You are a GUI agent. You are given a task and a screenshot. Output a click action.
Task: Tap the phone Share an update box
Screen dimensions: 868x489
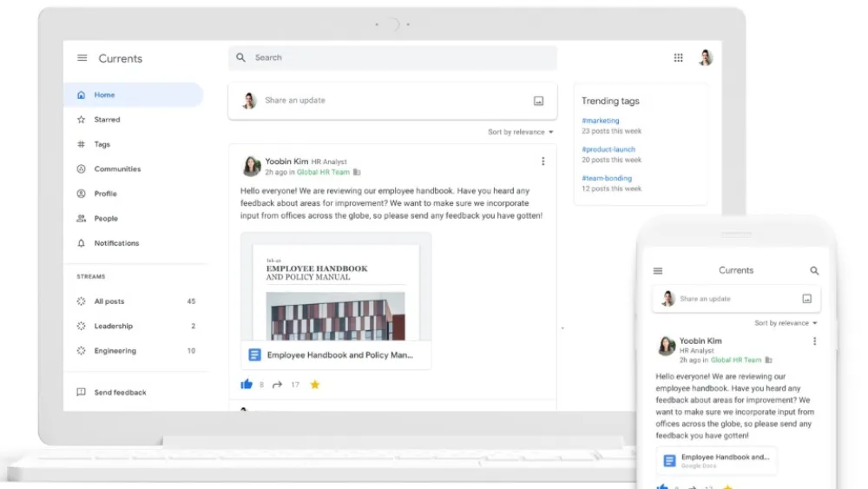click(736, 299)
